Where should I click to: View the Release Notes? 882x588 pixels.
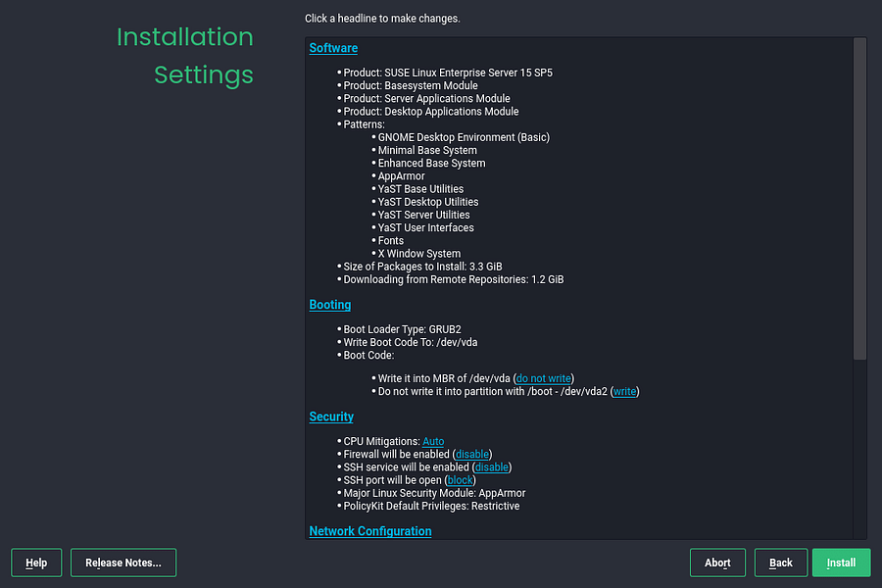pos(122,563)
